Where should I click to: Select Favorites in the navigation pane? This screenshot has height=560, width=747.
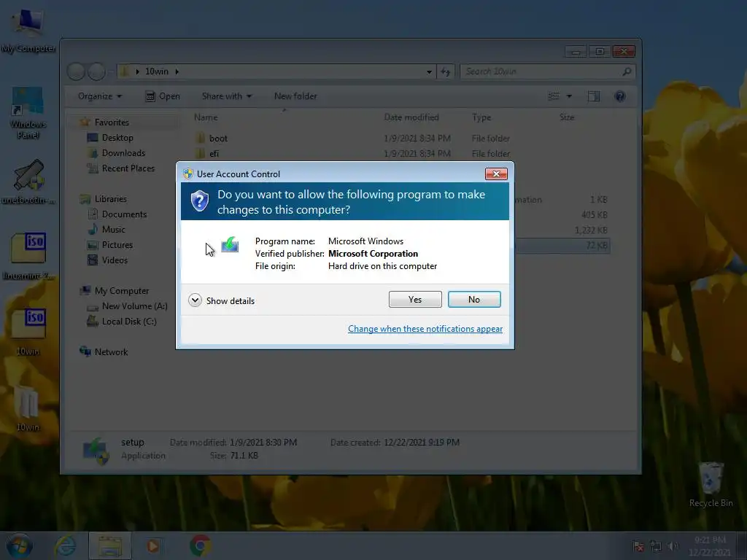(x=112, y=122)
